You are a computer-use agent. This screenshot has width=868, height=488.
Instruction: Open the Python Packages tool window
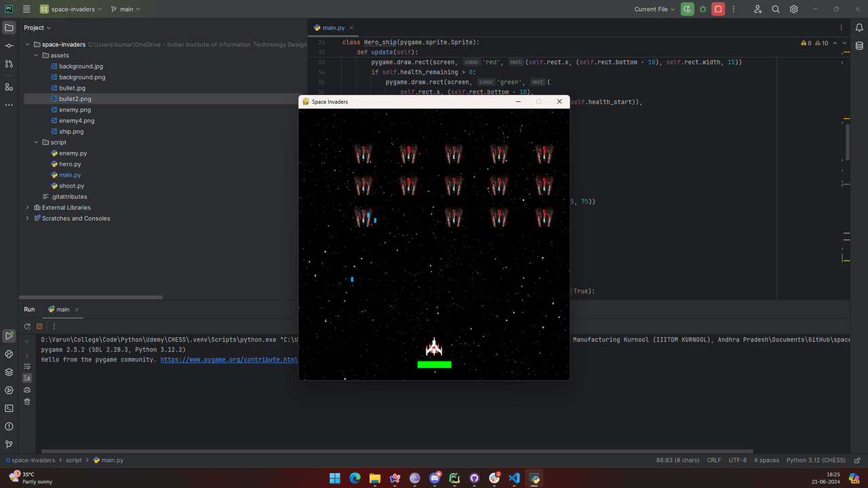click(x=9, y=372)
